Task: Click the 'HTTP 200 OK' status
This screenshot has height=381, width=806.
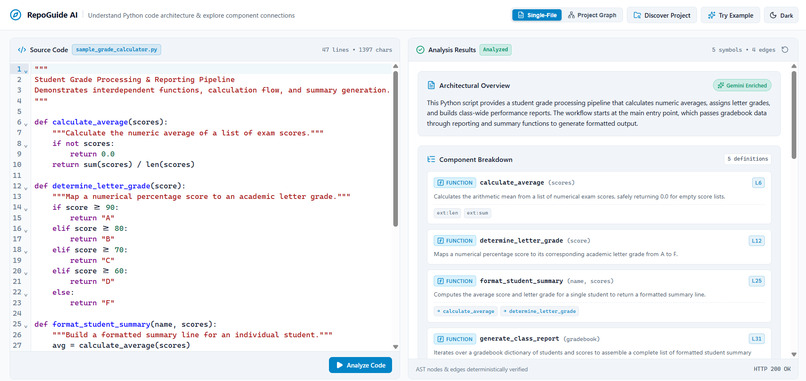Action: tap(772, 369)
